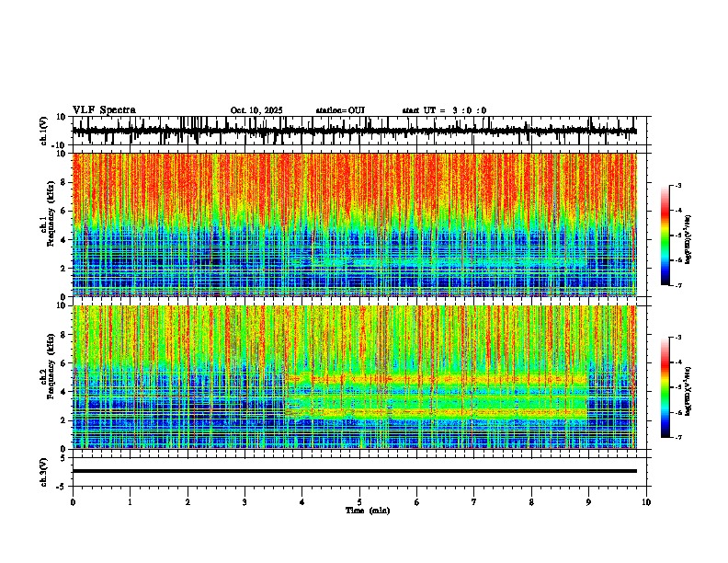Click the '-3' label on ch.1 color bar
This screenshot has height=563, width=728.
pyautogui.click(x=677, y=185)
